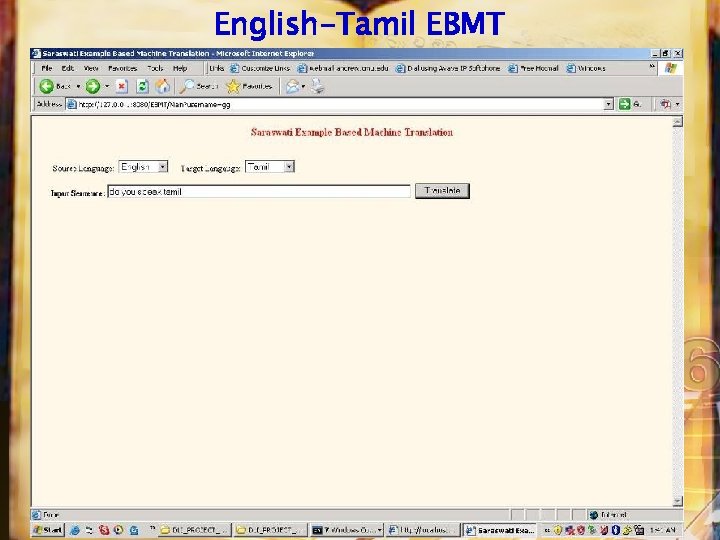Open Dial using Avaya IP Softphone link
720x540 pixels.
pyautogui.click(x=448, y=68)
